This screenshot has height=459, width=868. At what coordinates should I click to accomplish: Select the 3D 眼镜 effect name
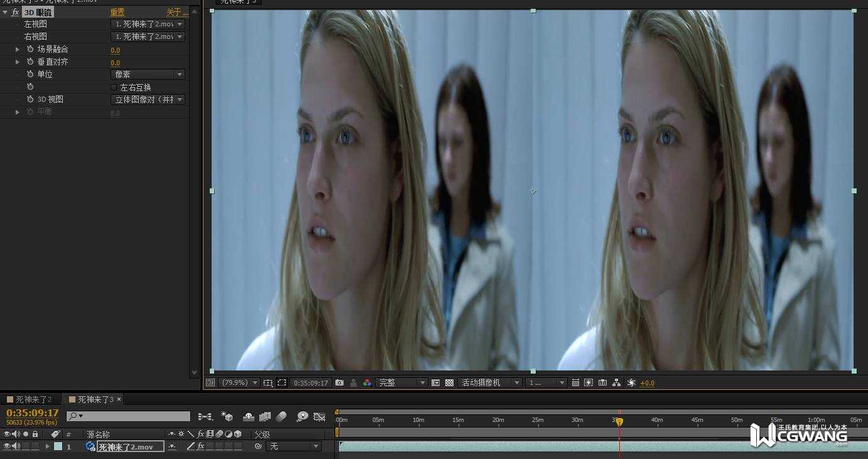(38, 12)
